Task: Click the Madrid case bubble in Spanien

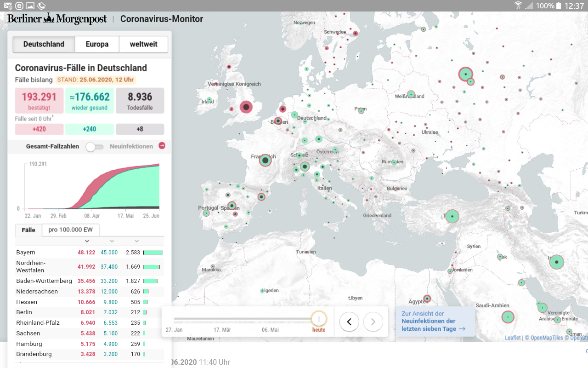Action: [x=232, y=205]
